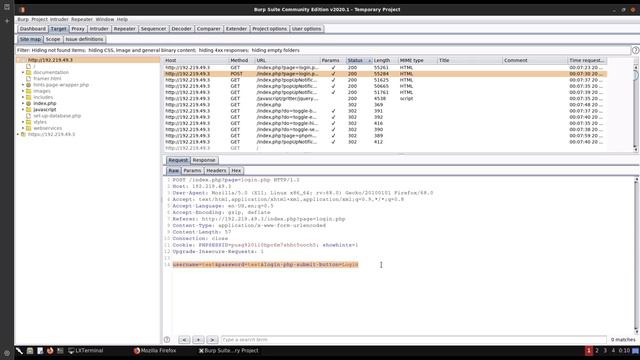Open the Repeater tab

click(x=124, y=29)
